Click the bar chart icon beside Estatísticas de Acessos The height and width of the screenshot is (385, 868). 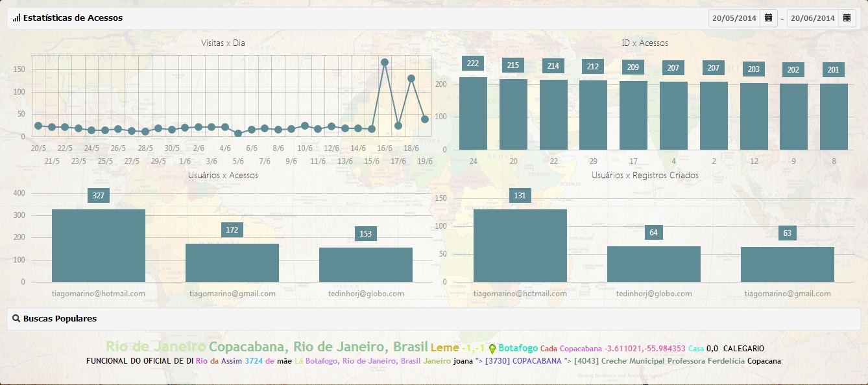[x=16, y=18]
